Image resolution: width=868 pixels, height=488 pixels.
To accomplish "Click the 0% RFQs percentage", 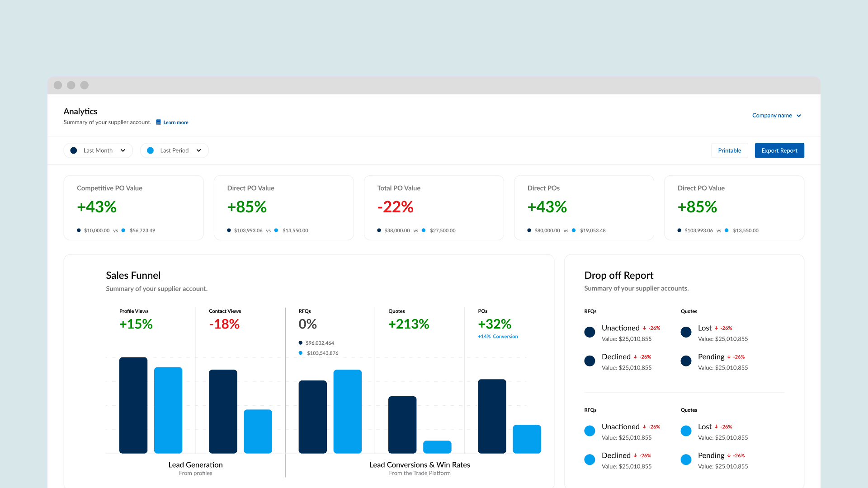I will (307, 324).
